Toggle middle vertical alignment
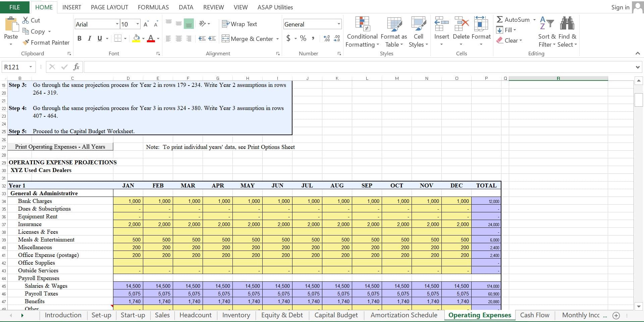644x322 pixels. click(x=179, y=23)
